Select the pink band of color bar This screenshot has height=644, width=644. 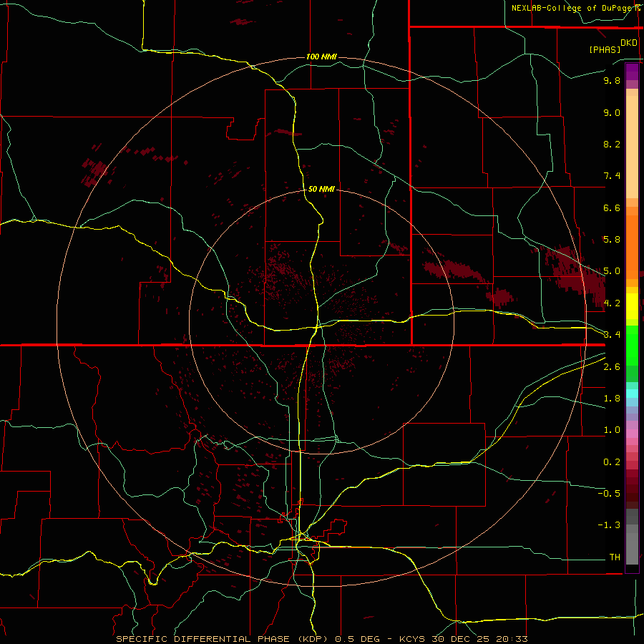coord(632,434)
